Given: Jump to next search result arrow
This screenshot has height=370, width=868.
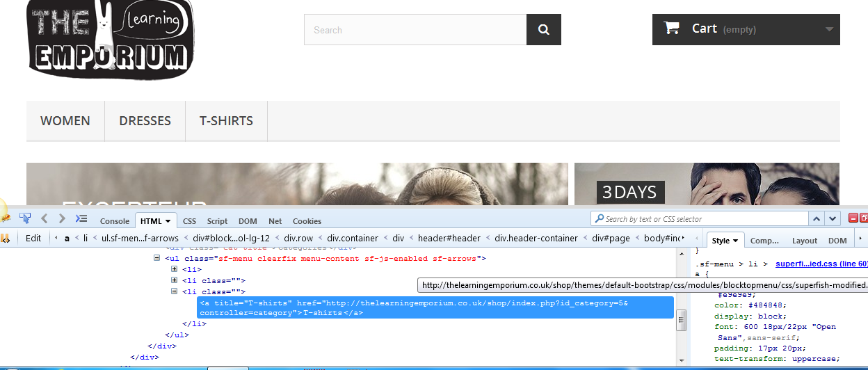Looking at the screenshot, I should tap(833, 218).
